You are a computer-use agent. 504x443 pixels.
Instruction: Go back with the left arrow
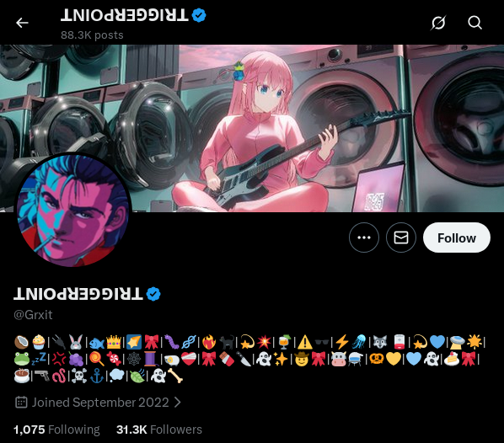(x=22, y=23)
